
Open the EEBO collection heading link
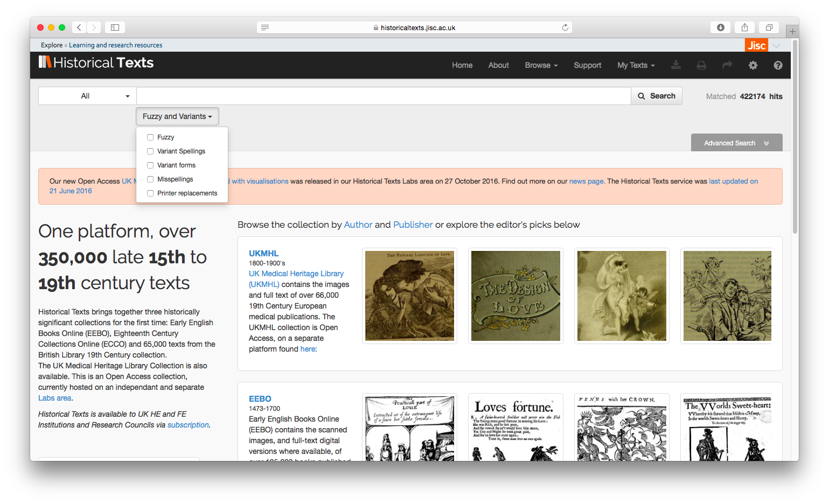pyautogui.click(x=260, y=398)
